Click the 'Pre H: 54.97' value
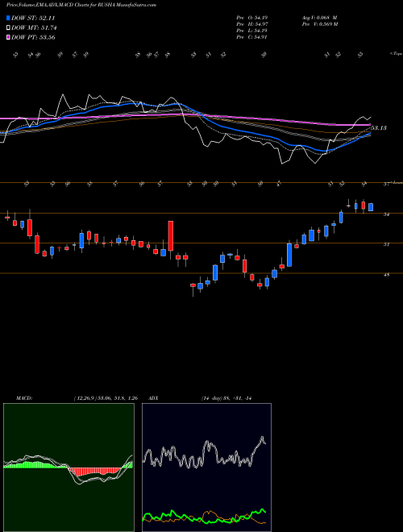 (x=251, y=24)
